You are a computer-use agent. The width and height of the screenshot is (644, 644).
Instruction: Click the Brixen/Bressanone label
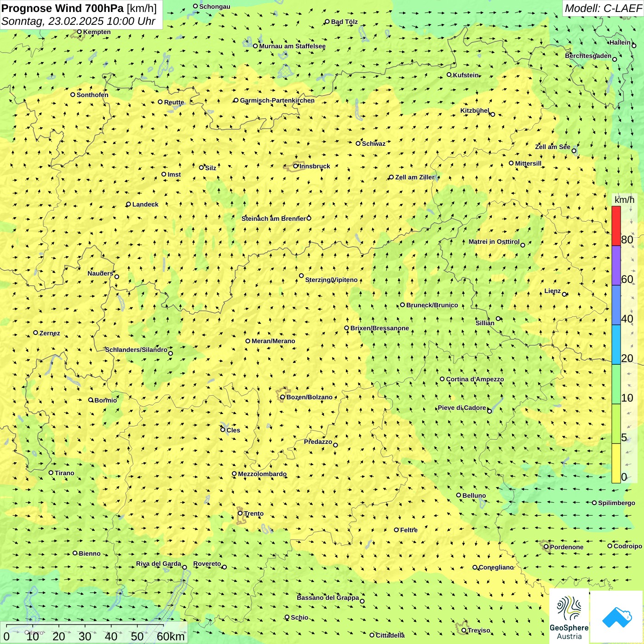[x=379, y=328]
